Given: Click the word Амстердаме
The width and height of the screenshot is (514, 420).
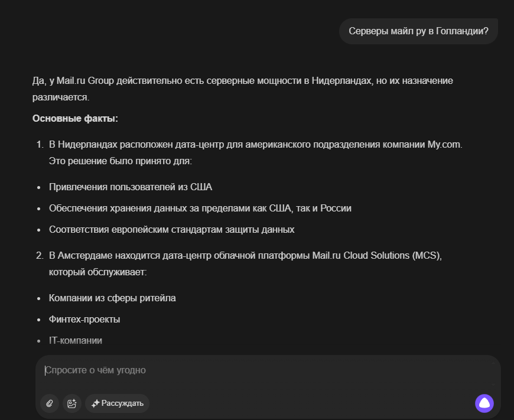Looking at the screenshot, I should point(84,256).
